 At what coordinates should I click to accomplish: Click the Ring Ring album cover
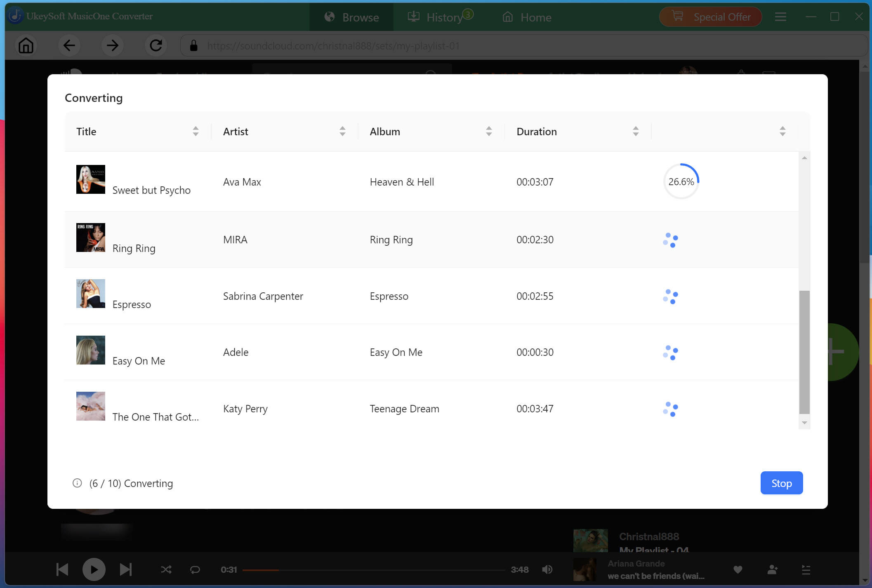tap(91, 238)
